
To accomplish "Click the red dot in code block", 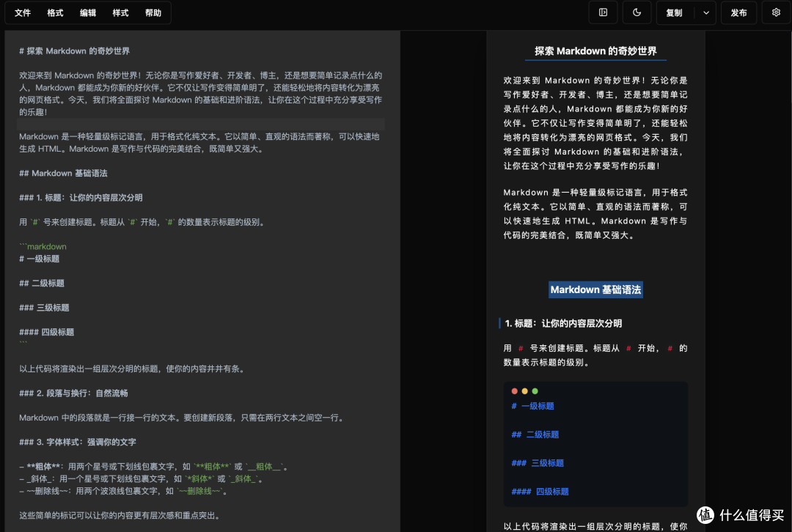I will click(x=514, y=391).
